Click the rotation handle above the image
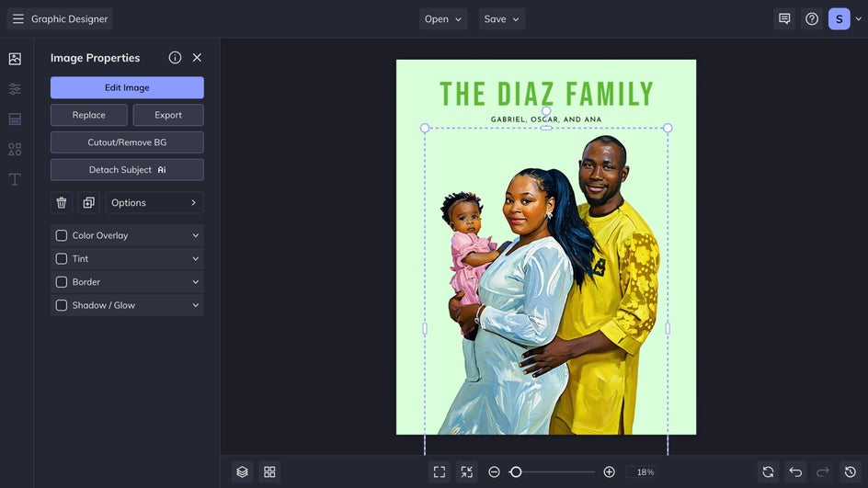Image resolution: width=868 pixels, height=488 pixels. [546, 111]
